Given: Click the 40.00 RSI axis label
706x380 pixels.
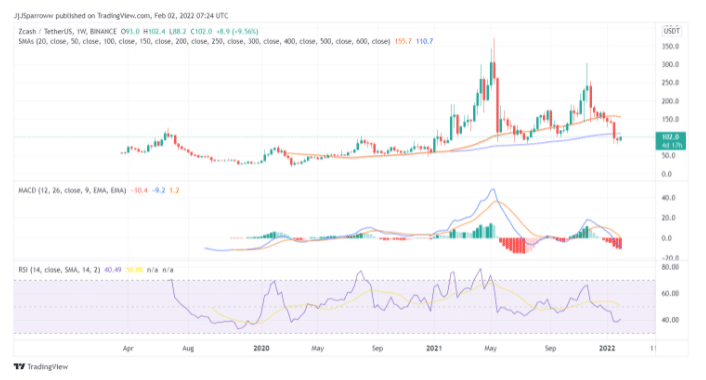Looking at the screenshot, I should pos(670,320).
